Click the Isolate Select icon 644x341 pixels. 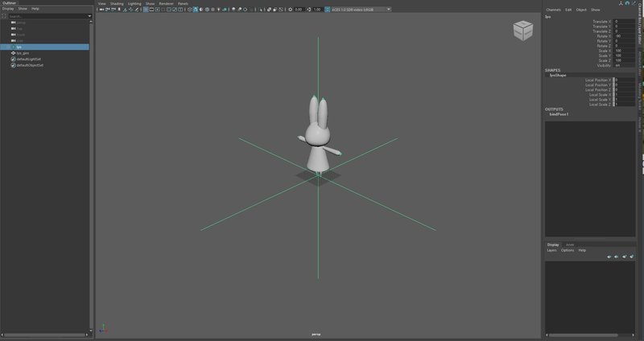coord(260,9)
